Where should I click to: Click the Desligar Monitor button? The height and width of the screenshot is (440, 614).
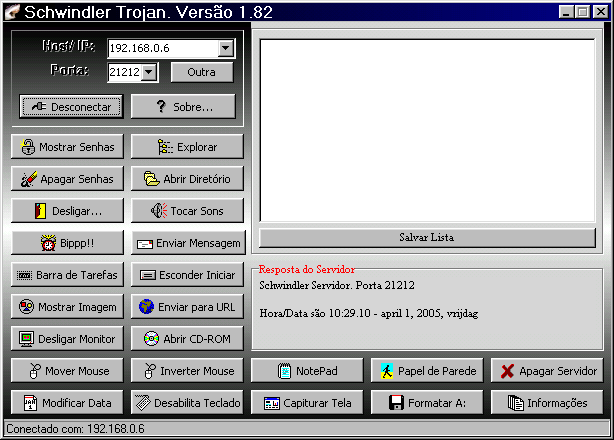point(67,339)
